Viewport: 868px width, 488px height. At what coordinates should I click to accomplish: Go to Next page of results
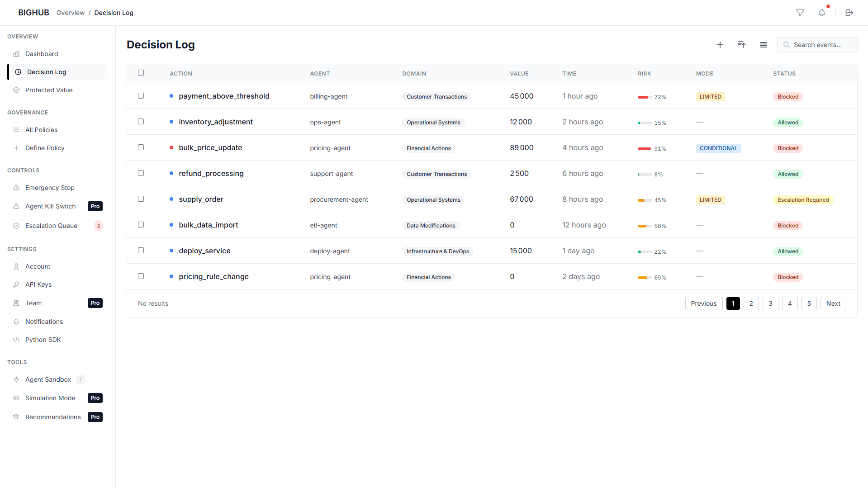(x=833, y=303)
